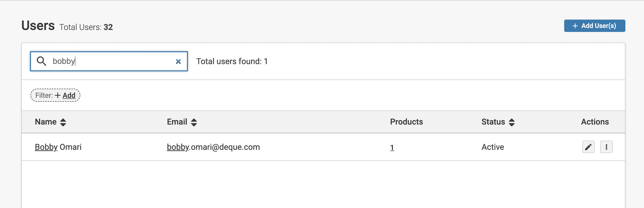Open the more actions kebab menu
644x208 pixels.
(606, 147)
